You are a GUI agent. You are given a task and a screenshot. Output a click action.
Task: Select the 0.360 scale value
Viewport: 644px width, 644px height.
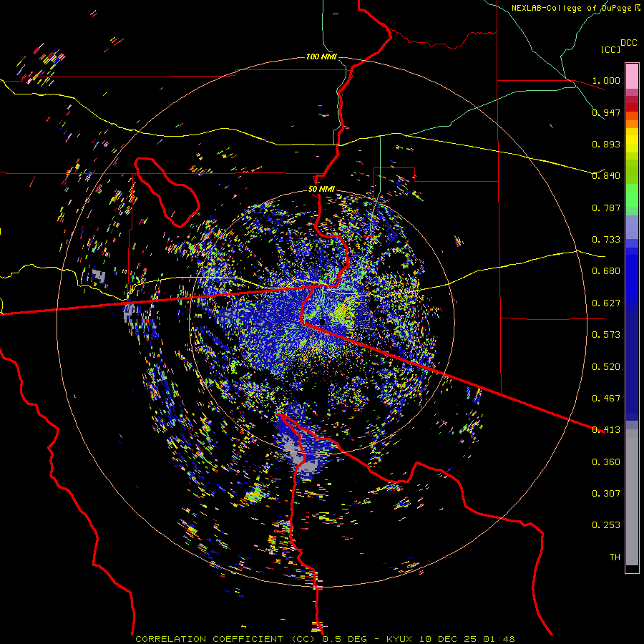coord(606,462)
